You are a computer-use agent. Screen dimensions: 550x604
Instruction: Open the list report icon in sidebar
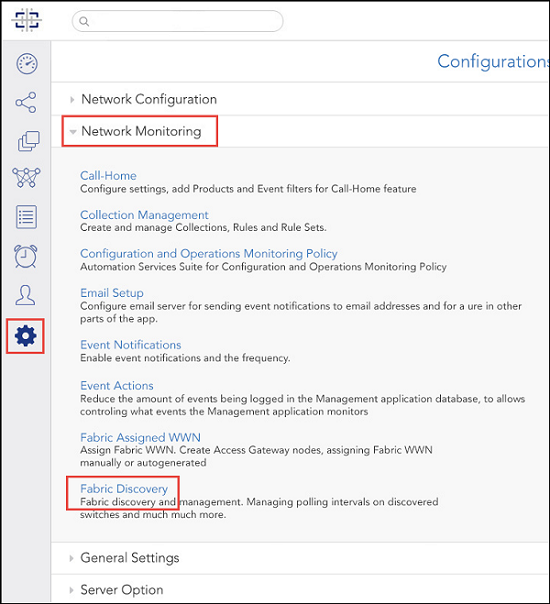point(26,217)
